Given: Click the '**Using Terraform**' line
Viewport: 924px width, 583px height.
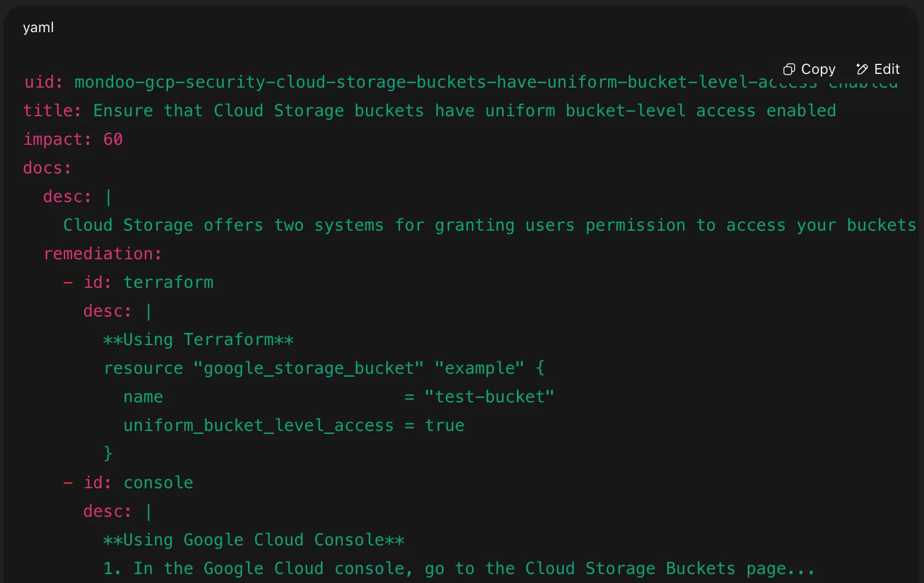Looking at the screenshot, I should [x=199, y=340].
